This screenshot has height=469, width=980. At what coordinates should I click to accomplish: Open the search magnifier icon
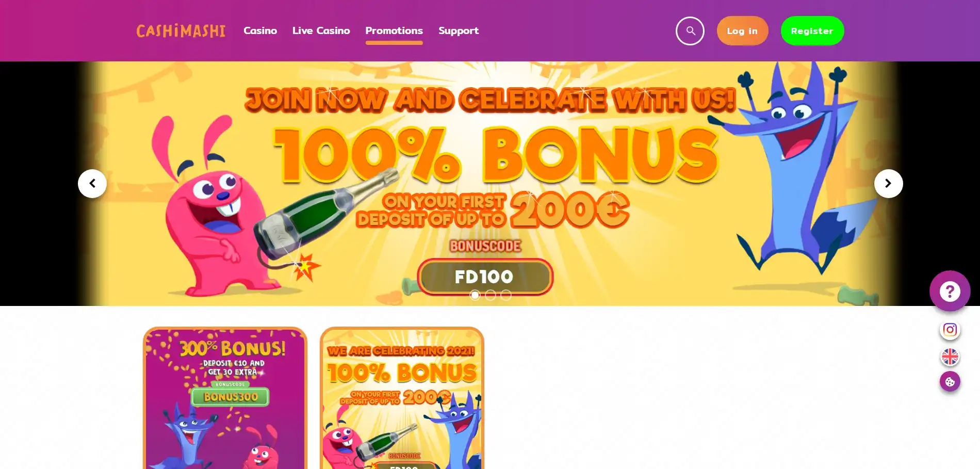pos(690,31)
